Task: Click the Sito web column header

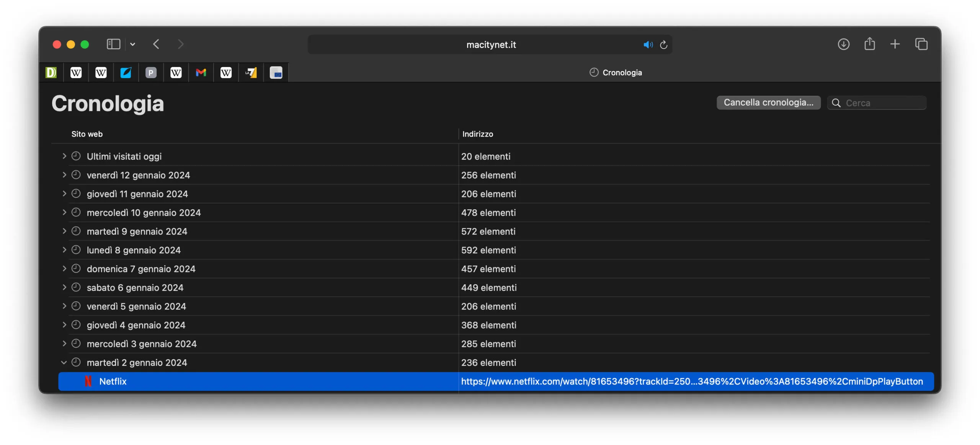Action: [87, 134]
